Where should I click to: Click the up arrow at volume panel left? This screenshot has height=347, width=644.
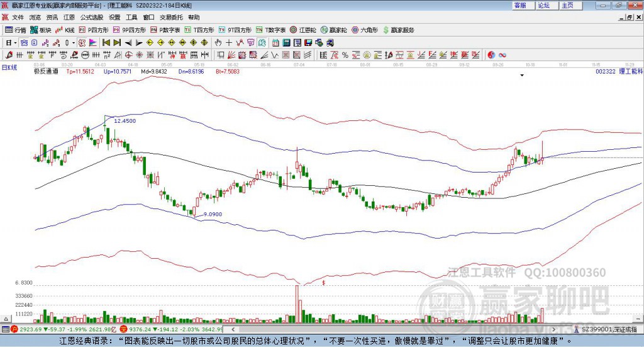[6, 319]
